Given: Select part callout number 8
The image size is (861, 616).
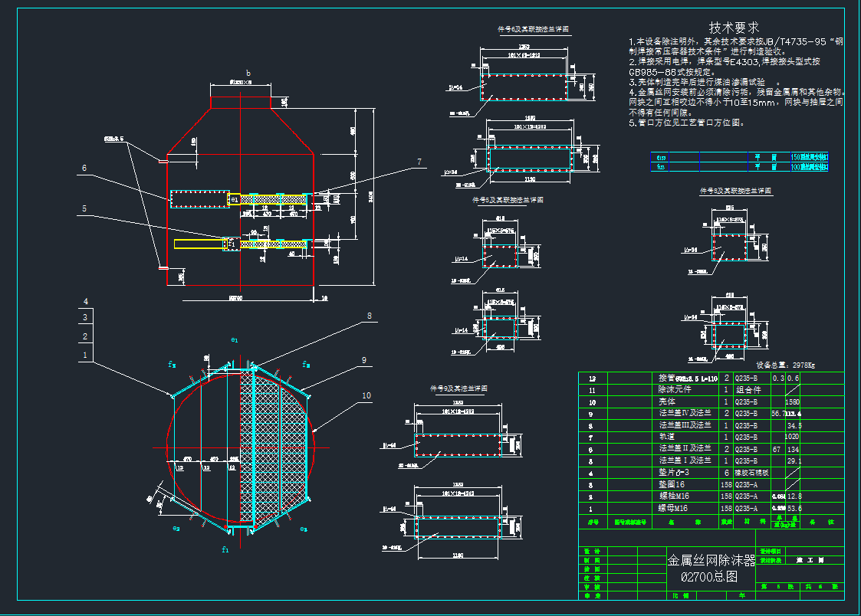Looking at the screenshot, I should 369,316.
